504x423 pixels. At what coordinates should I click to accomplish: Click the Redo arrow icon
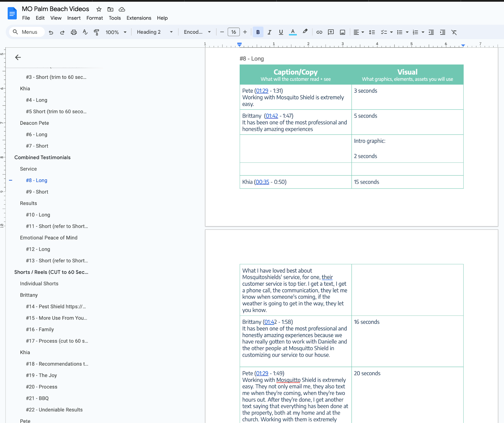coord(62,32)
